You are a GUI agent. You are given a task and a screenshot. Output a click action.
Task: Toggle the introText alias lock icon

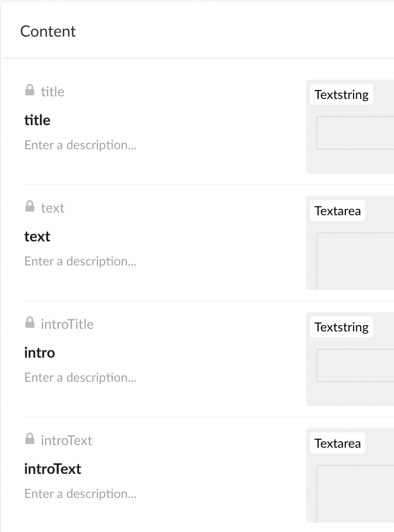pyautogui.click(x=30, y=439)
